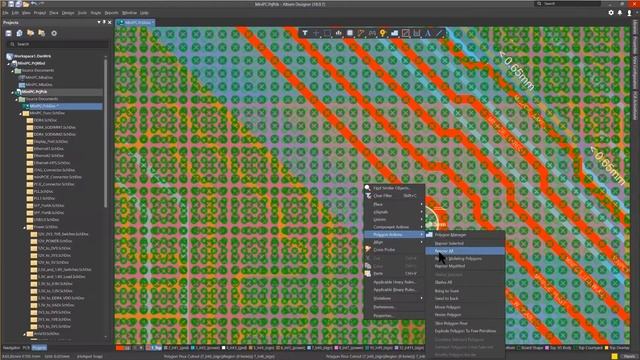Viewport: 640px width, 360px height.
Task: Select the Place Dimension tool in the Active Bar
Action: pos(416,33)
